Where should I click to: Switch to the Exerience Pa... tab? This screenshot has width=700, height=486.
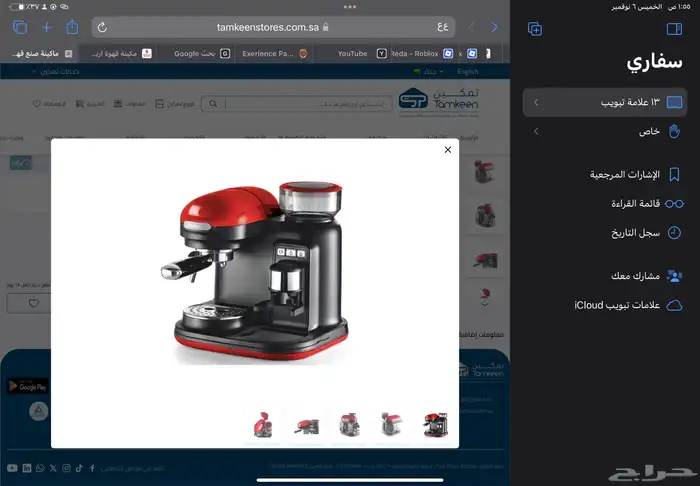tap(274, 54)
